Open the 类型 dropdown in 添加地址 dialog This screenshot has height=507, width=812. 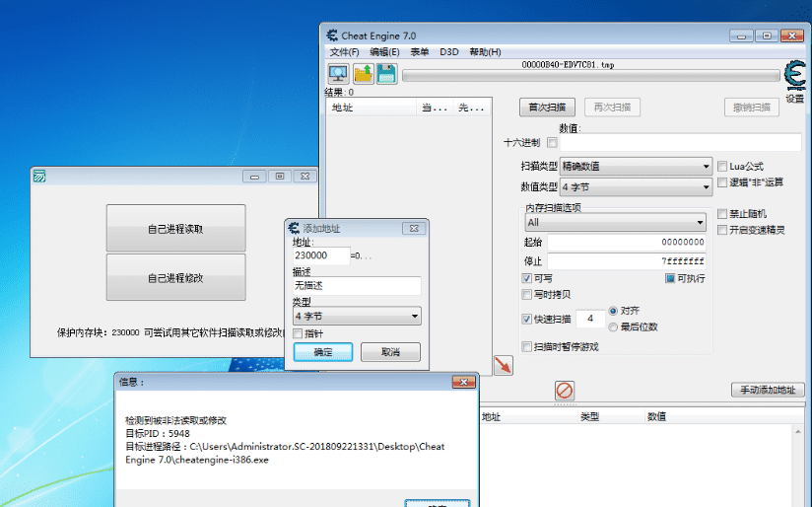click(357, 316)
